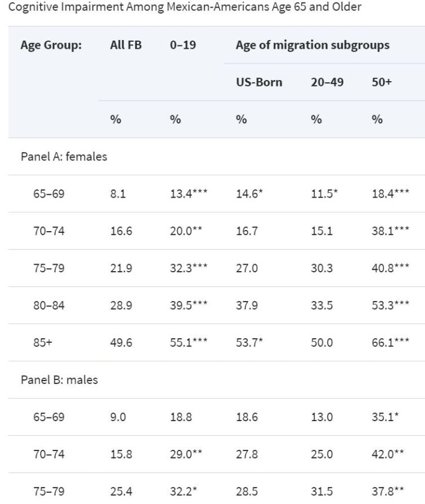
Task: Select the 66.1*** cell
Action: (x=390, y=342)
